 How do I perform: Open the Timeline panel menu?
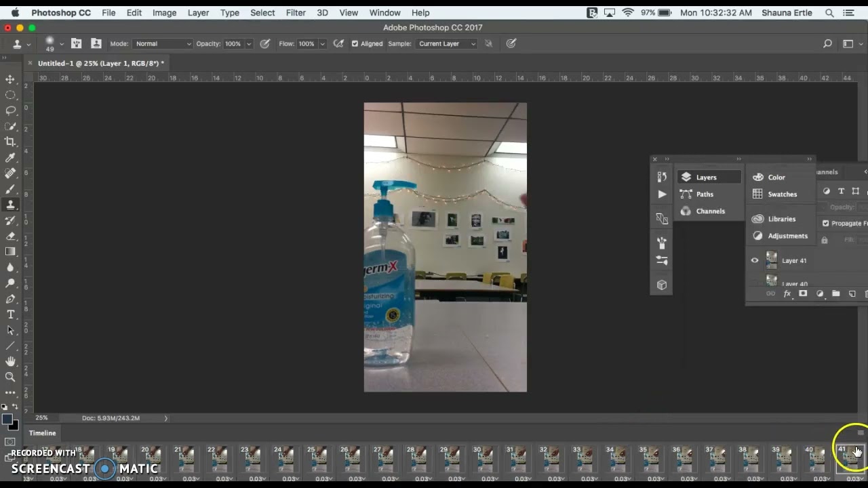click(x=861, y=432)
